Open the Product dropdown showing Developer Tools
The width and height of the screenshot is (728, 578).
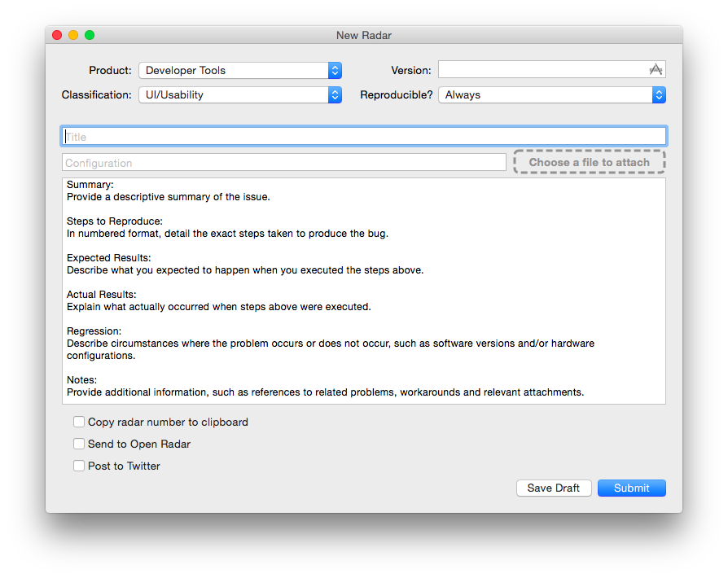pos(240,70)
